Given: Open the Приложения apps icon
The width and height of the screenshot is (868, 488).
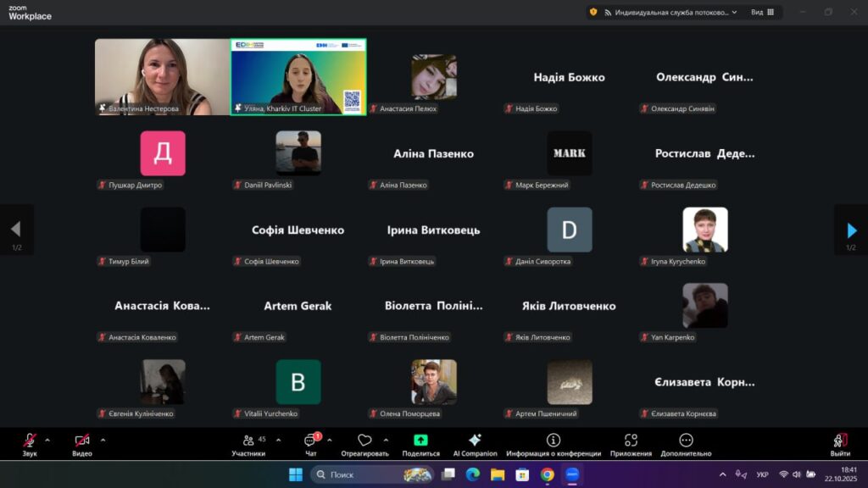Looking at the screenshot, I should pos(631,441).
